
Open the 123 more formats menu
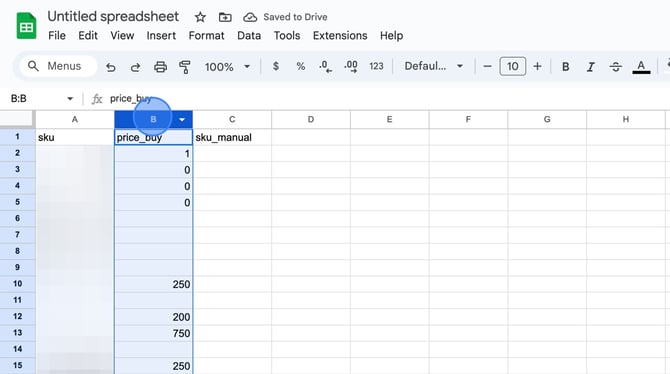[376, 66]
